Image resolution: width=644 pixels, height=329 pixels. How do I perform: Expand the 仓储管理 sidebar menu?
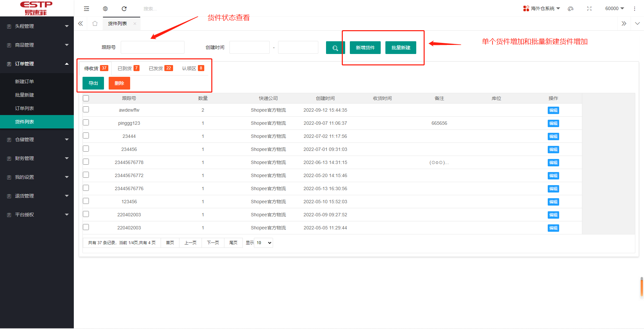(37, 140)
